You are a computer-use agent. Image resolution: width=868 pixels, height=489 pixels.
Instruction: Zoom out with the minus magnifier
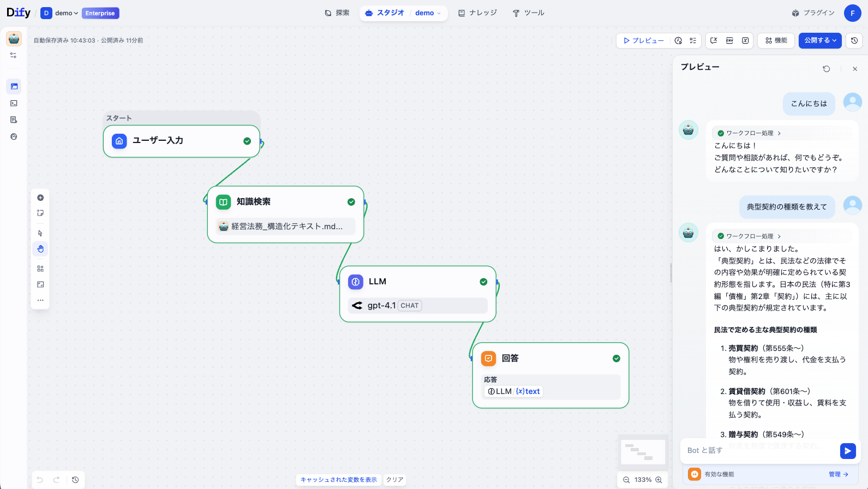[x=626, y=480]
